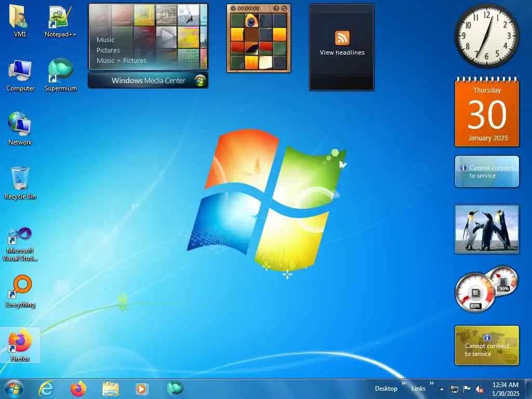Image resolution: width=532 pixels, height=399 pixels.
Task: Open the VM1 folder icon
Action: click(x=20, y=21)
